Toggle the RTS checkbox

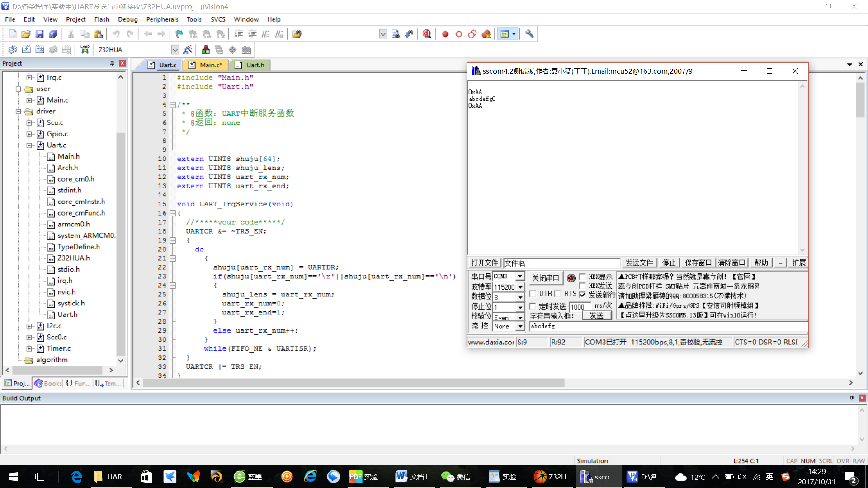click(x=557, y=294)
